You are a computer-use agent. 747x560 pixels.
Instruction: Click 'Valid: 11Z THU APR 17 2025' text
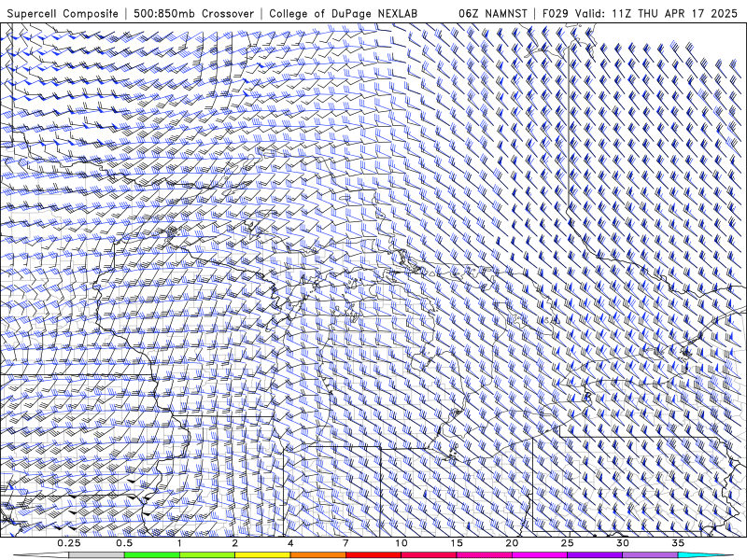pyautogui.click(x=656, y=13)
